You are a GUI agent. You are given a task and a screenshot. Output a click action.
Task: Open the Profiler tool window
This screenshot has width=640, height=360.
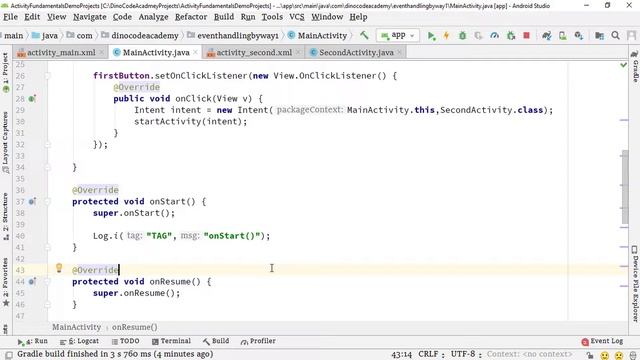[x=258, y=341]
